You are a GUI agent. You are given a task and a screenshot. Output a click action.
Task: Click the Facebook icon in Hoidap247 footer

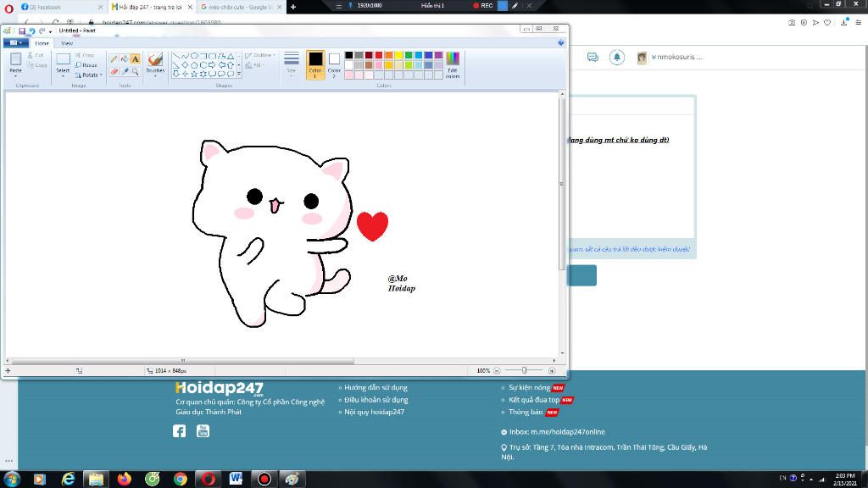[180, 431]
